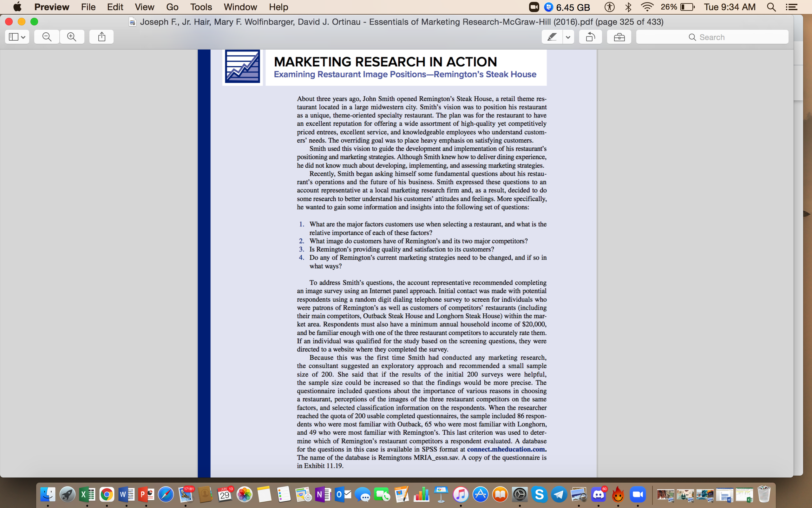Viewport: 812px width, 508px height.
Task: Open the Tools menu
Action: pyautogui.click(x=201, y=7)
